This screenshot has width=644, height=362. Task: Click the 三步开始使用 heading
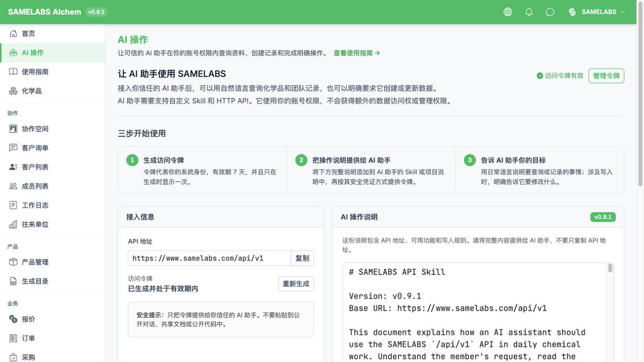tap(142, 133)
